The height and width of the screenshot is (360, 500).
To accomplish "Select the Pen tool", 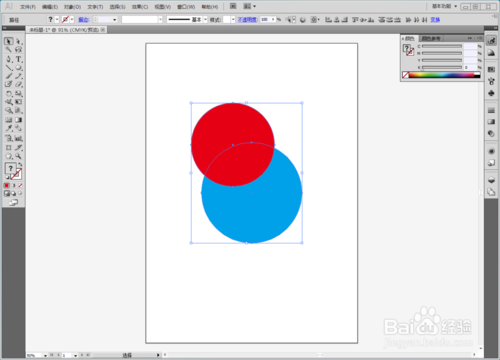I will click(9, 59).
